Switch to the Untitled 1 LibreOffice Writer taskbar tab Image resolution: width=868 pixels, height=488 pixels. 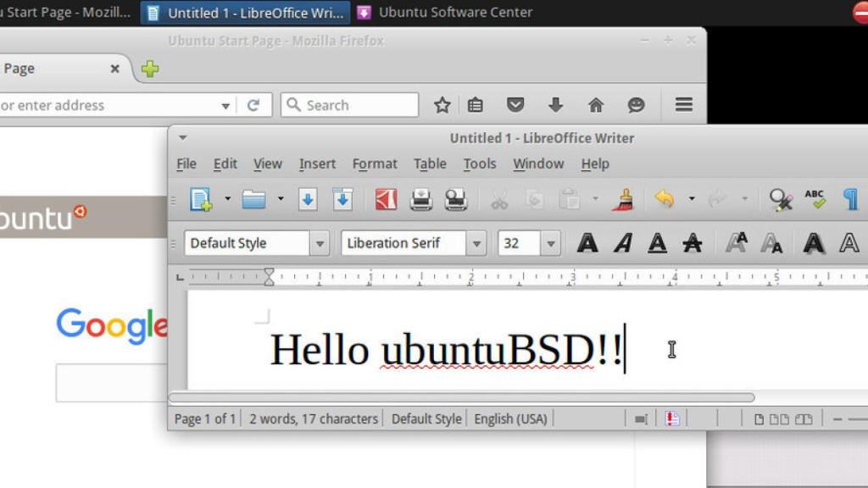coord(244,12)
